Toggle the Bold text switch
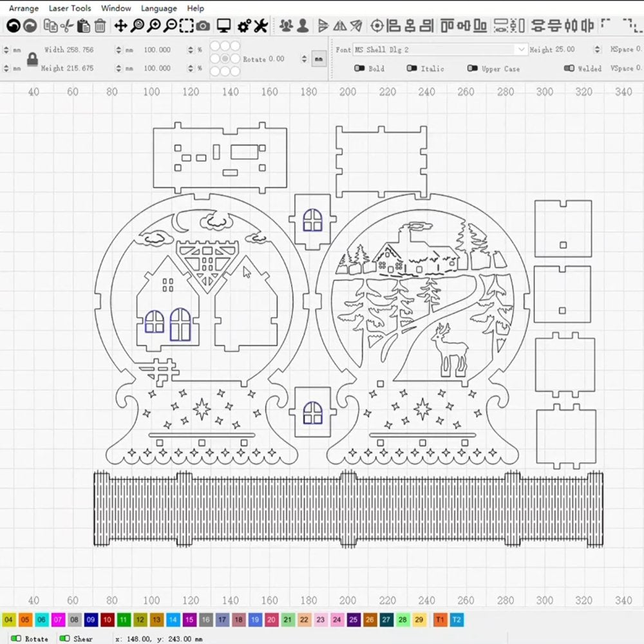Screen dimensions: 644x644 pos(359,68)
